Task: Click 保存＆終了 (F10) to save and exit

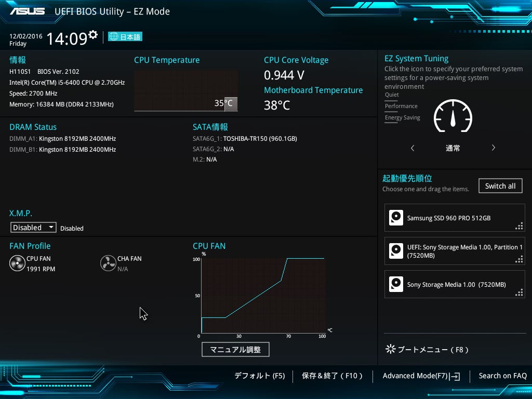Action: tap(332, 376)
